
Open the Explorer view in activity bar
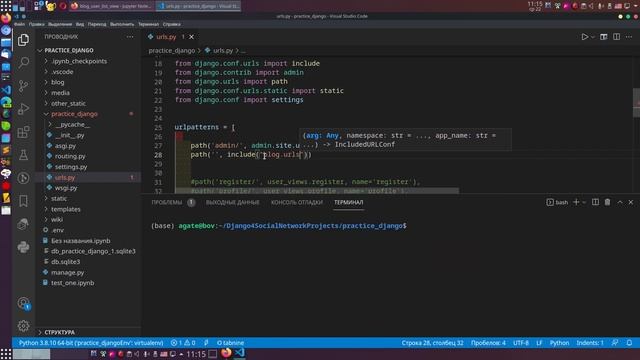23,40
